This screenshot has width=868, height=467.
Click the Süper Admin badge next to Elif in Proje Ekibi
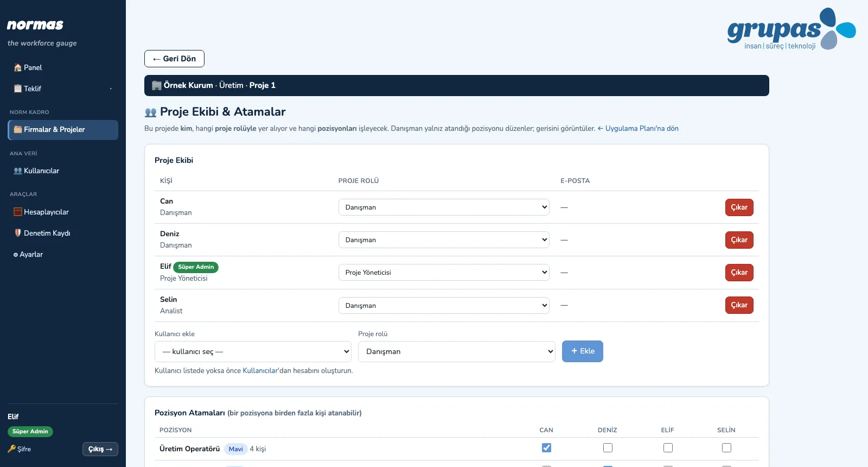pyautogui.click(x=196, y=267)
